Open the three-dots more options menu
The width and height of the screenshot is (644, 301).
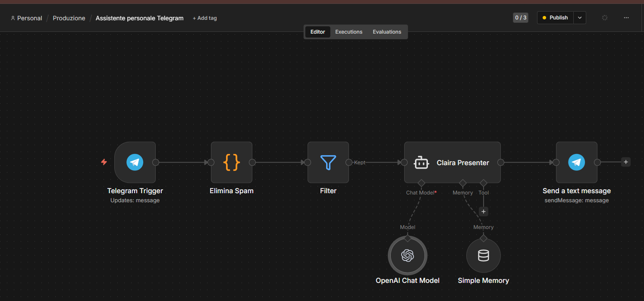(626, 18)
